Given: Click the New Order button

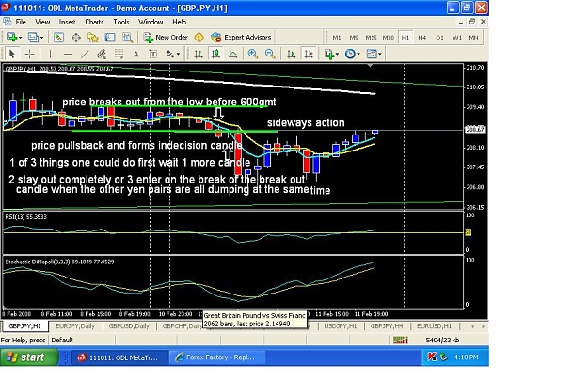Looking at the screenshot, I should 166,37.
